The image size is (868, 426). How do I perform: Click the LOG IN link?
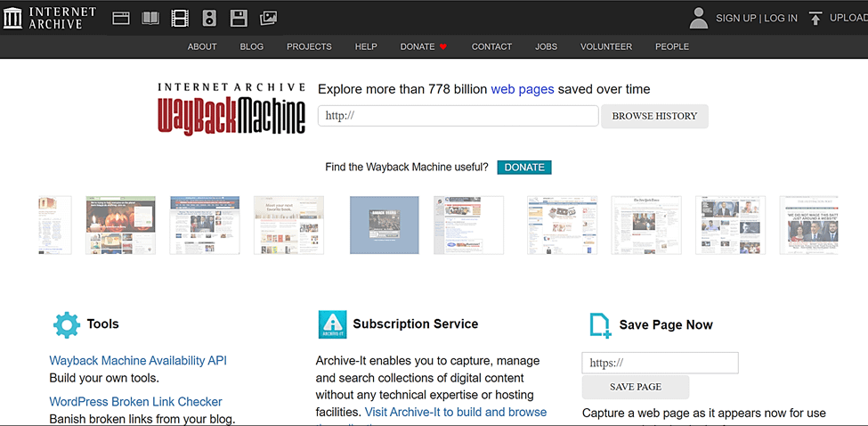pos(781,19)
